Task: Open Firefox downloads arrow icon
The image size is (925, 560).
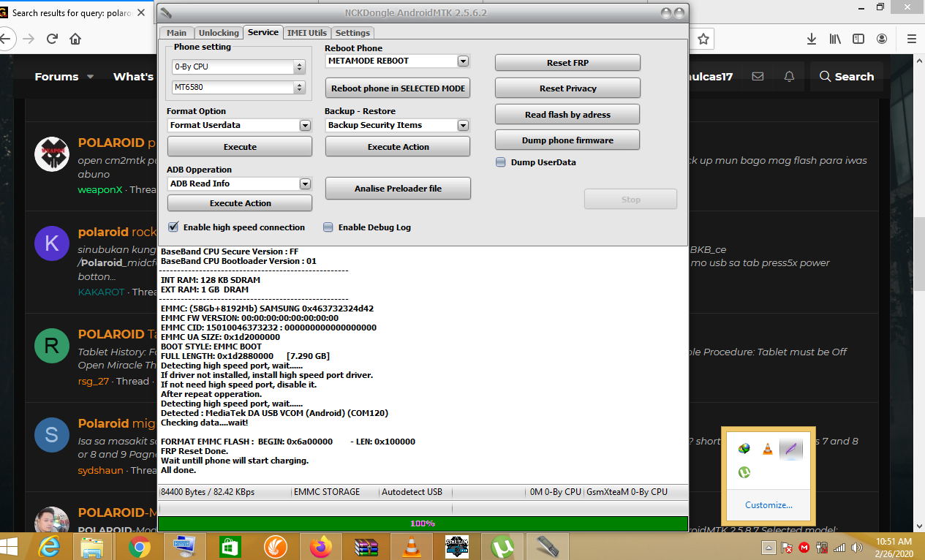Action: pyautogui.click(x=812, y=39)
